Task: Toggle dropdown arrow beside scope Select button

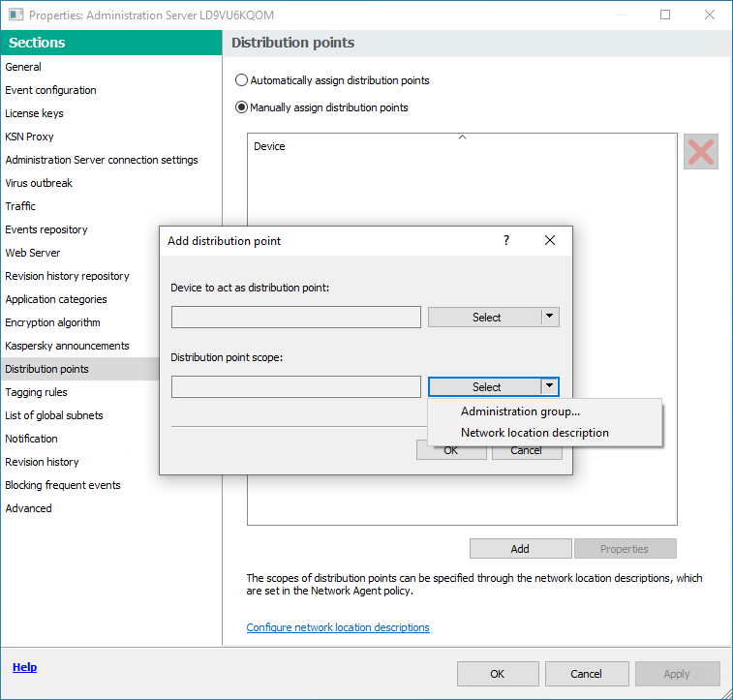Action: tap(550, 386)
